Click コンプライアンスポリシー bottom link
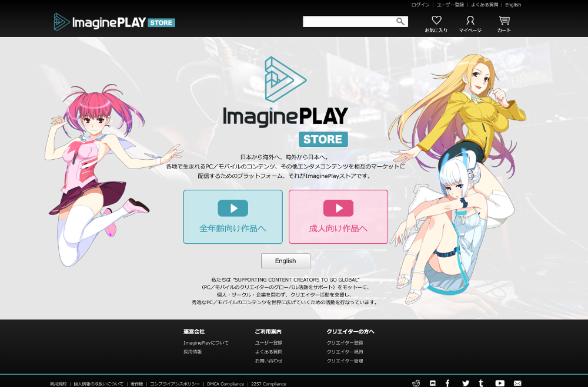588x387 pixels. (x=175, y=384)
